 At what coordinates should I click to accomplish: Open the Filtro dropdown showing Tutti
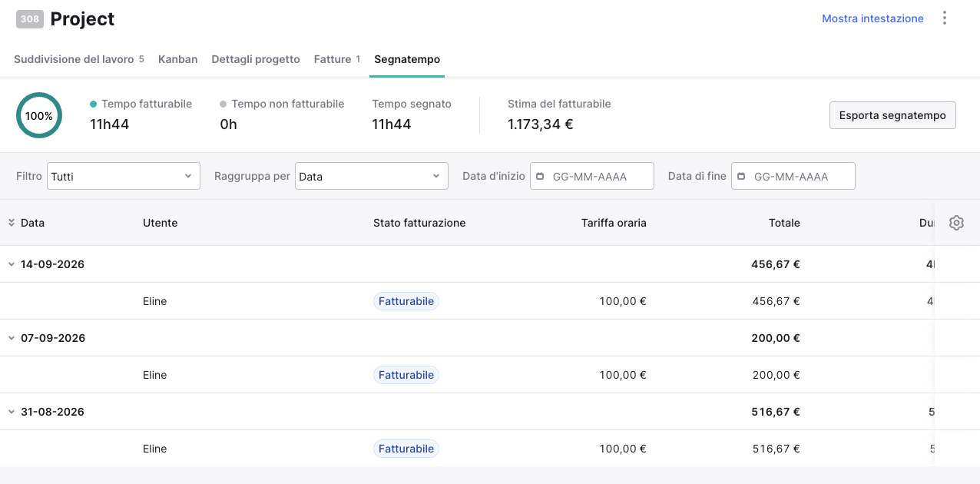click(x=124, y=176)
